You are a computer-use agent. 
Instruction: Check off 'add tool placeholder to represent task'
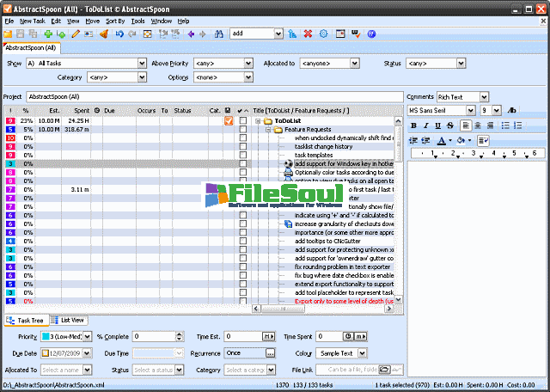(x=242, y=292)
